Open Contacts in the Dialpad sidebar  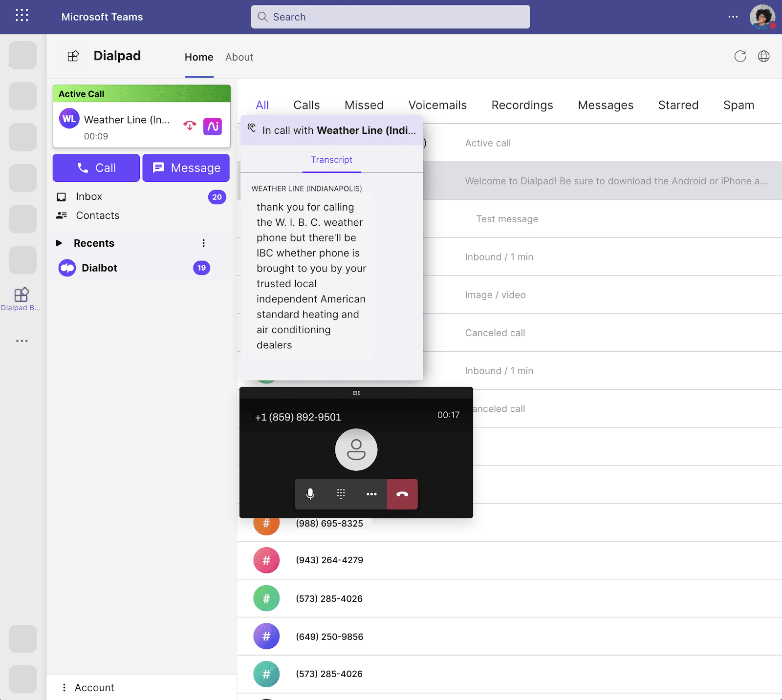click(x=97, y=215)
